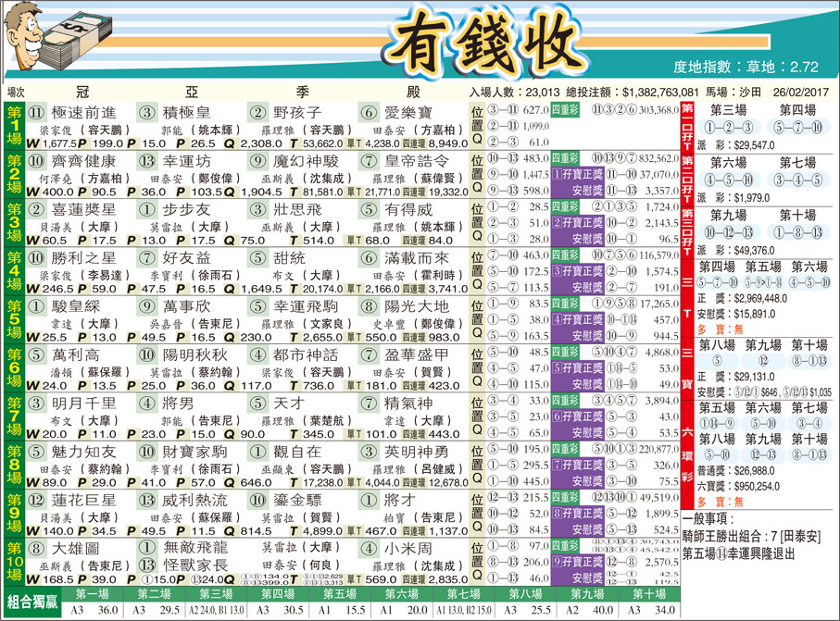Image resolution: width=840 pixels, height=621 pixels.
Task: Open the red 三寶 side tab
Action: click(x=687, y=362)
